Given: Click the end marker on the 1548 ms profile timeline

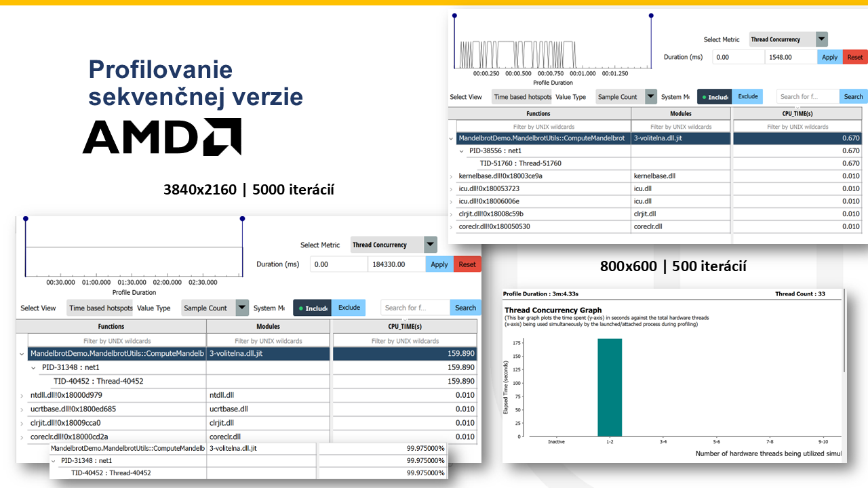Looking at the screenshot, I should (x=651, y=15).
